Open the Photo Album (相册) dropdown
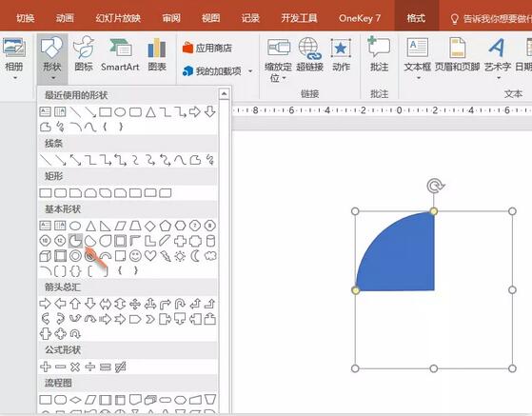The image size is (532, 416). (x=13, y=59)
